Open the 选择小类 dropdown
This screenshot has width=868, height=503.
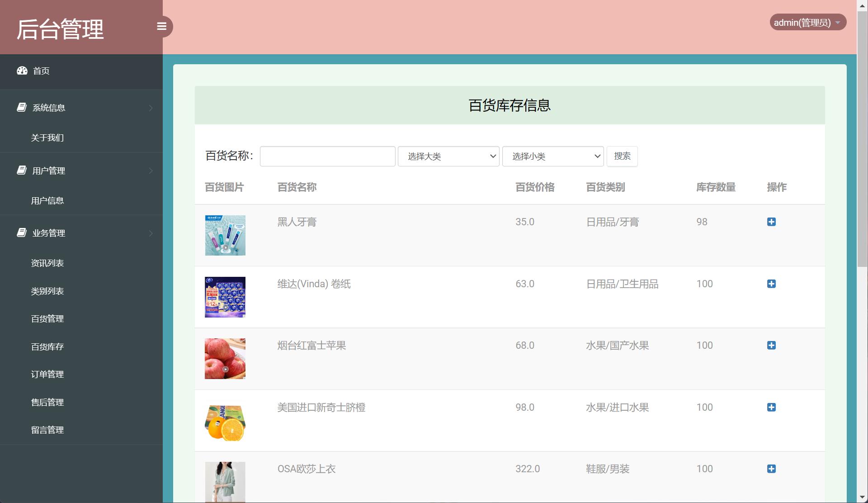[552, 156]
